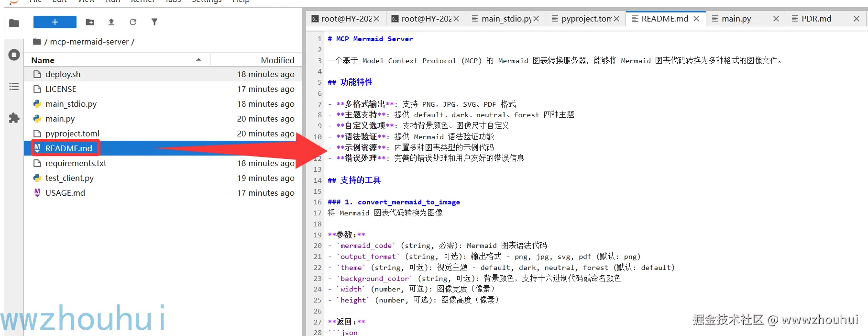Click the terminal icon on first root@HY tab

click(x=315, y=19)
